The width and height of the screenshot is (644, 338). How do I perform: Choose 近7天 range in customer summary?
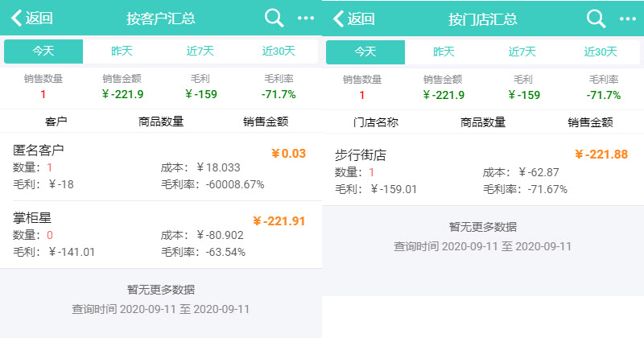click(x=200, y=52)
